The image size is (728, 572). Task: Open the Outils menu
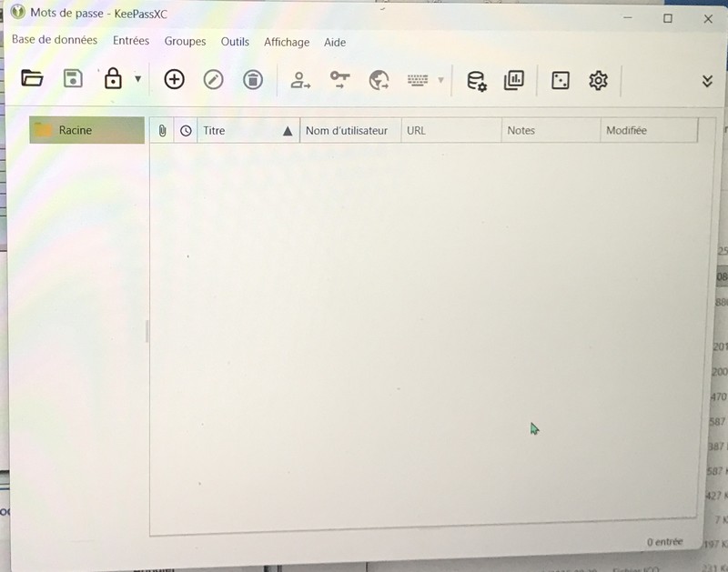pos(235,42)
